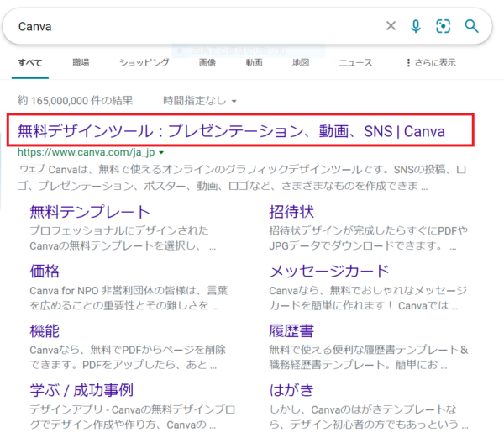Click description under 学ぶ / 成功事例
This screenshot has height=438, width=504.
pos(133,417)
